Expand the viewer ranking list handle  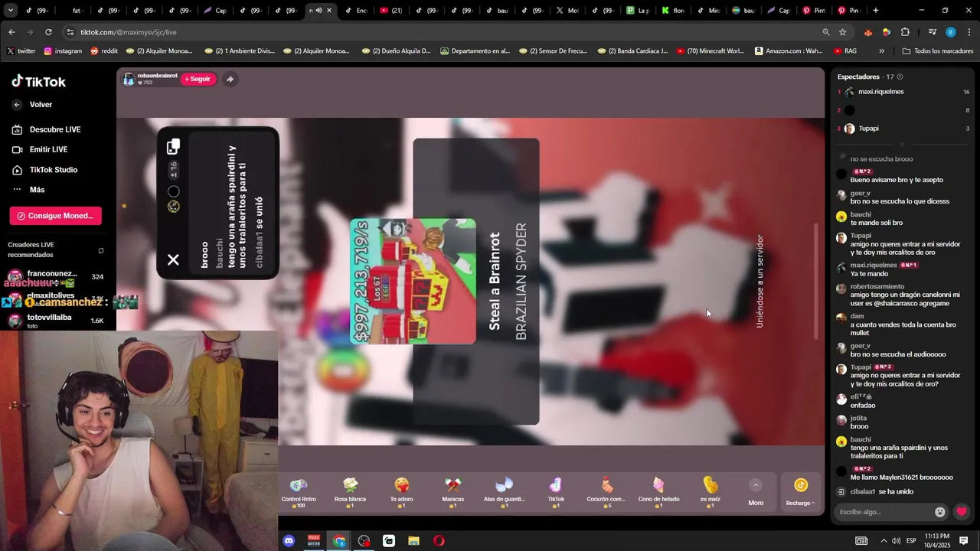tap(902, 144)
